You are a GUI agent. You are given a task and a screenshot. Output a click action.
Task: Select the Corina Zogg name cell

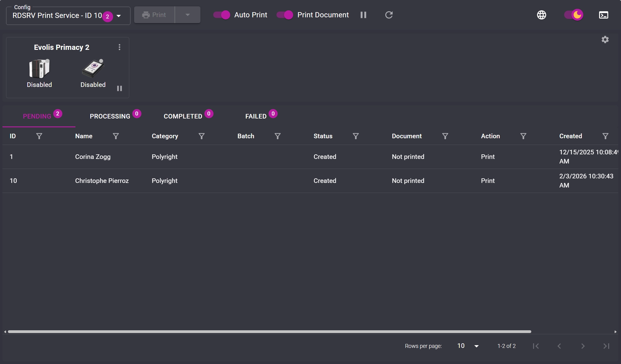[x=93, y=157]
